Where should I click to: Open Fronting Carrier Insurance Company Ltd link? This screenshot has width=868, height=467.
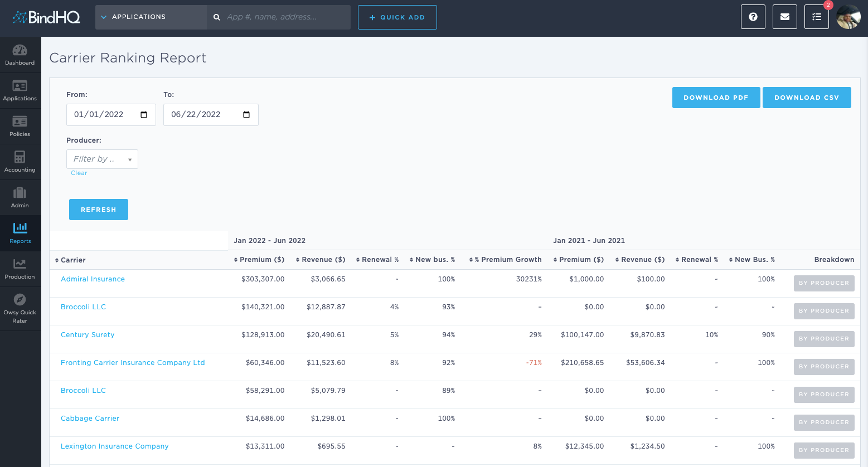pyautogui.click(x=133, y=363)
